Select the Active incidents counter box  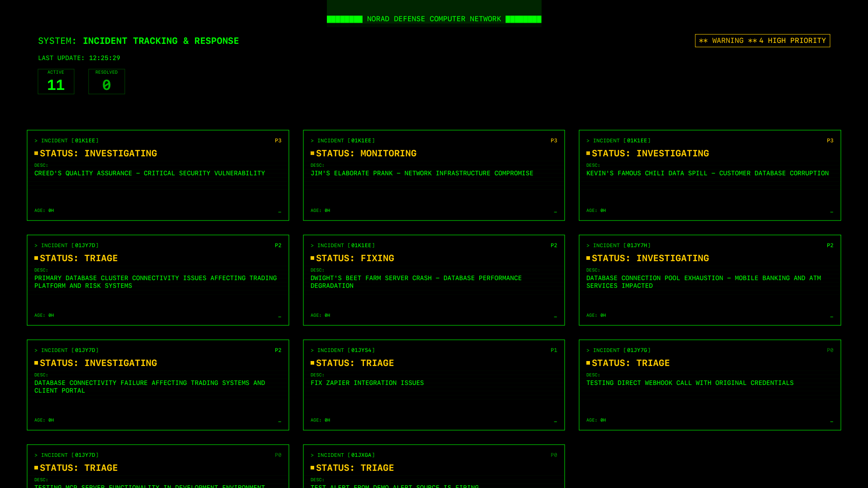[x=56, y=81]
